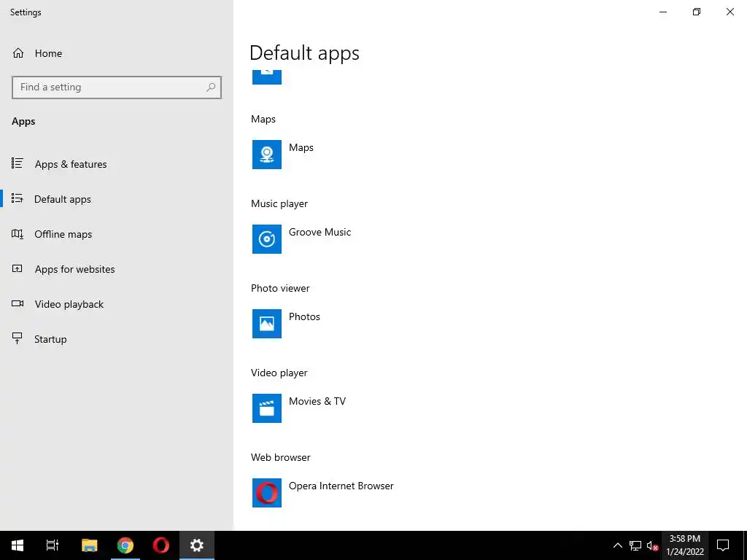This screenshot has width=747, height=560.
Task: Click the Startup sidebar icon
Action: pyautogui.click(x=18, y=338)
